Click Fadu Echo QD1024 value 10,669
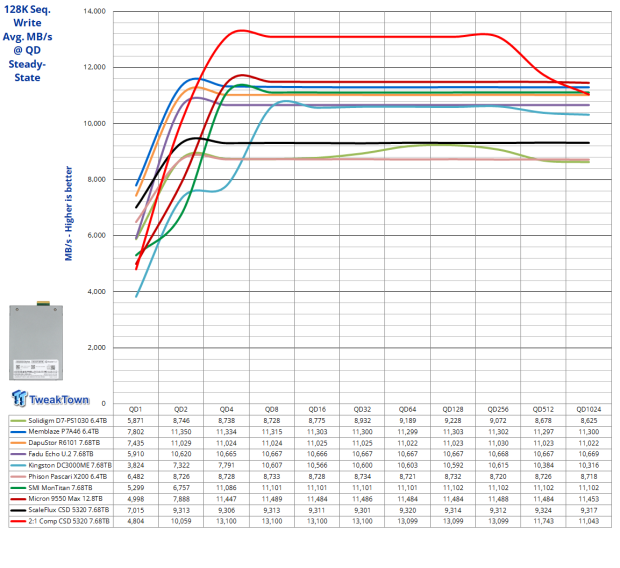Image resolution: width=620 pixels, height=568 pixels. coord(589,454)
